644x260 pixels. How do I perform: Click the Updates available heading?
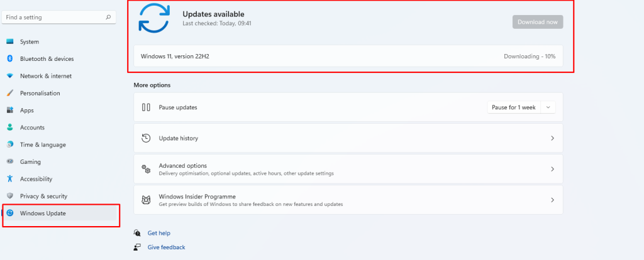click(x=213, y=14)
